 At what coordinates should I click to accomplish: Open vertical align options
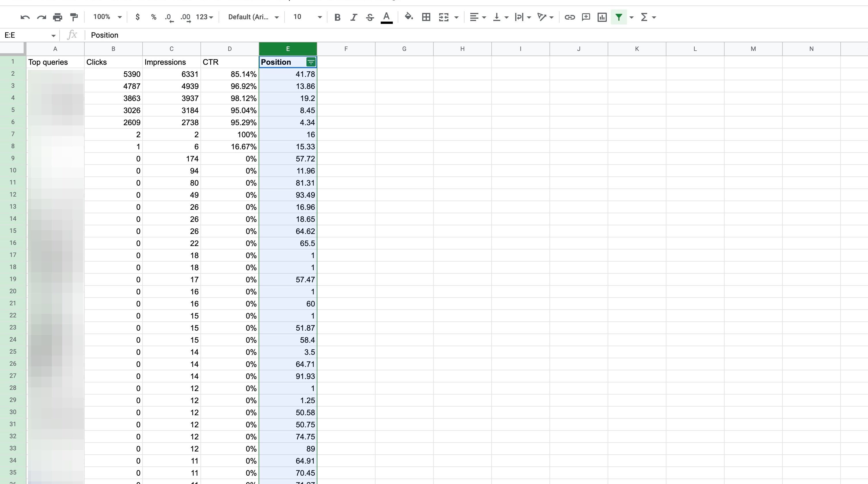click(x=500, y=17)
